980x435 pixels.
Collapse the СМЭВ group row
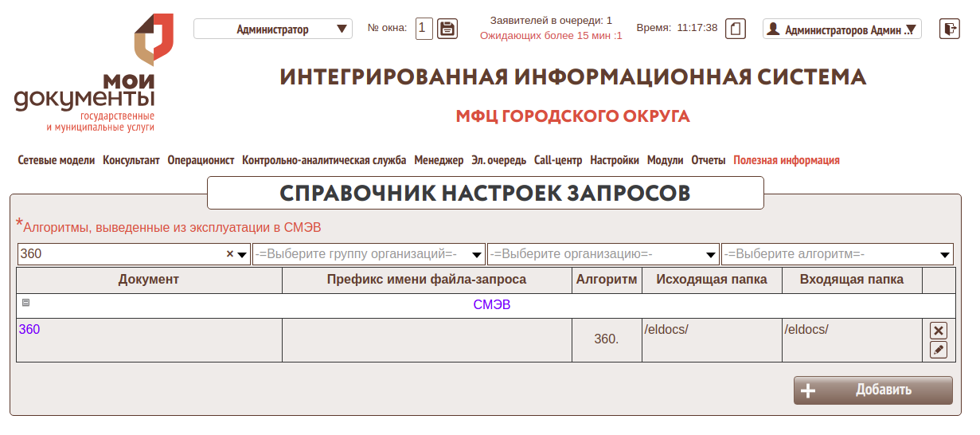click(x=26, y=303)
